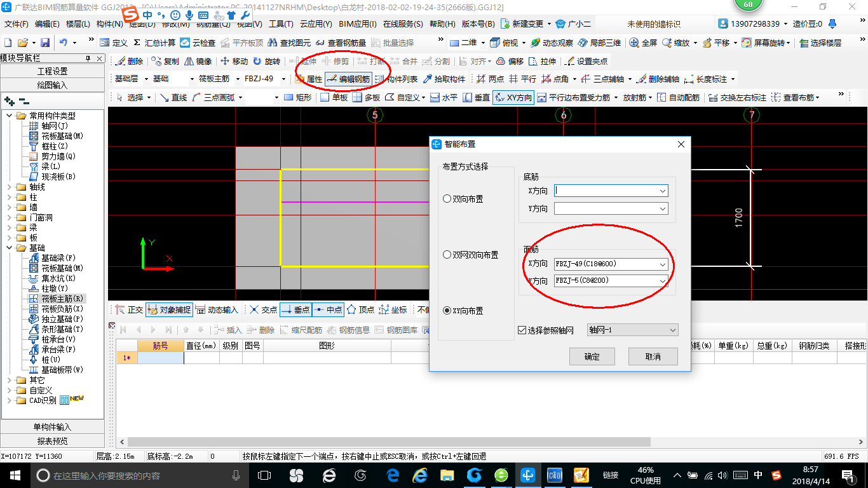This screenshot has height=488, width=868.
Task: Open 工具(T) menu
Action: click(281, 24)
